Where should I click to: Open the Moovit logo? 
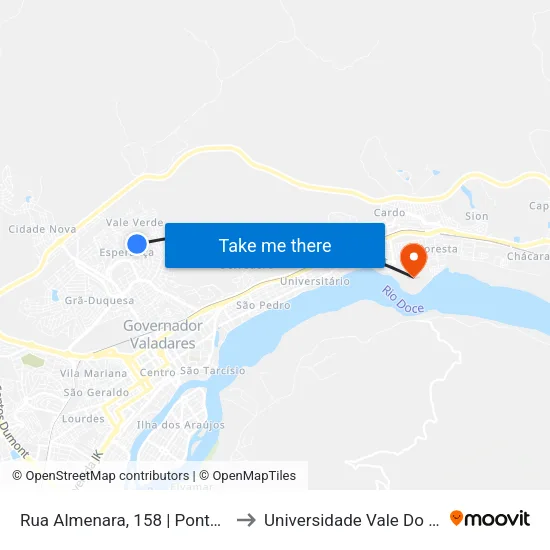coord(490,519)
